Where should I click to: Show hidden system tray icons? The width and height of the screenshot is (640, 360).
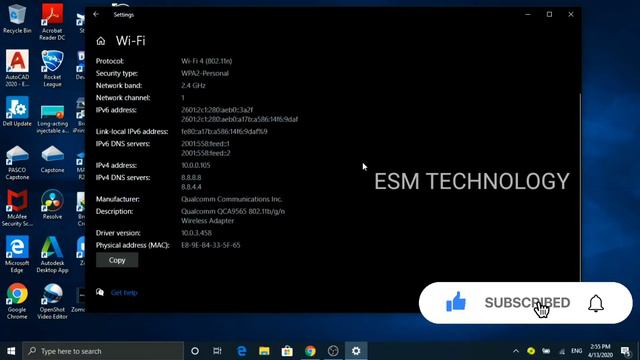[516, 351]
